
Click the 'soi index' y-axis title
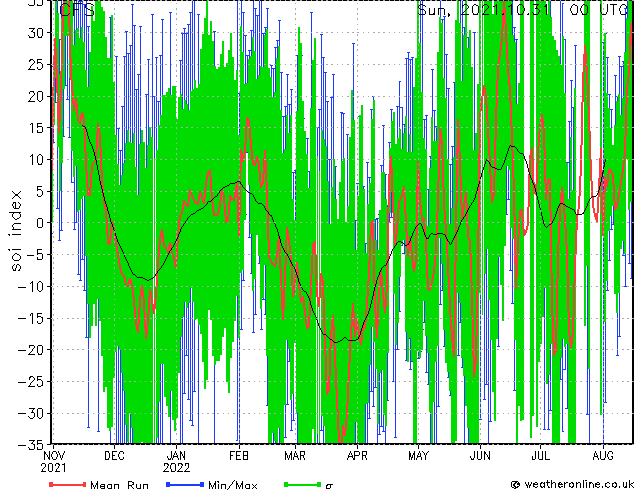[x=15, y=230]
